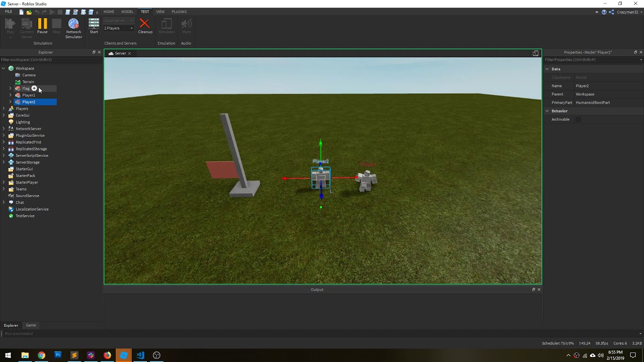Expand the Players service node
The height and width of the screenshot is (362, 644).
click(x=4, y=109)
